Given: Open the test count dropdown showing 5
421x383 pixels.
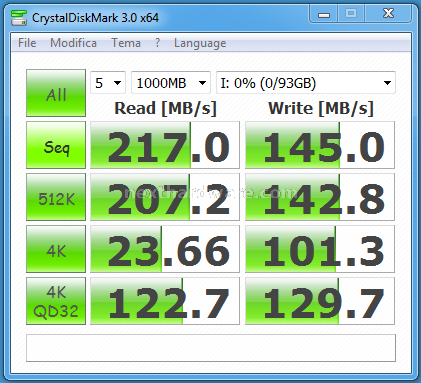Looking at the screenshot, I should pos(108,83).
